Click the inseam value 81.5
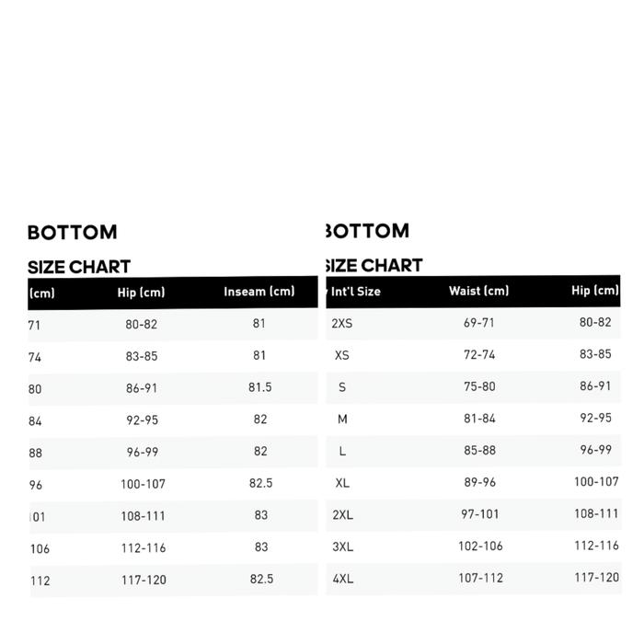Screen dimensions: 644x644 pyautogui.click(x=260, y=387)
